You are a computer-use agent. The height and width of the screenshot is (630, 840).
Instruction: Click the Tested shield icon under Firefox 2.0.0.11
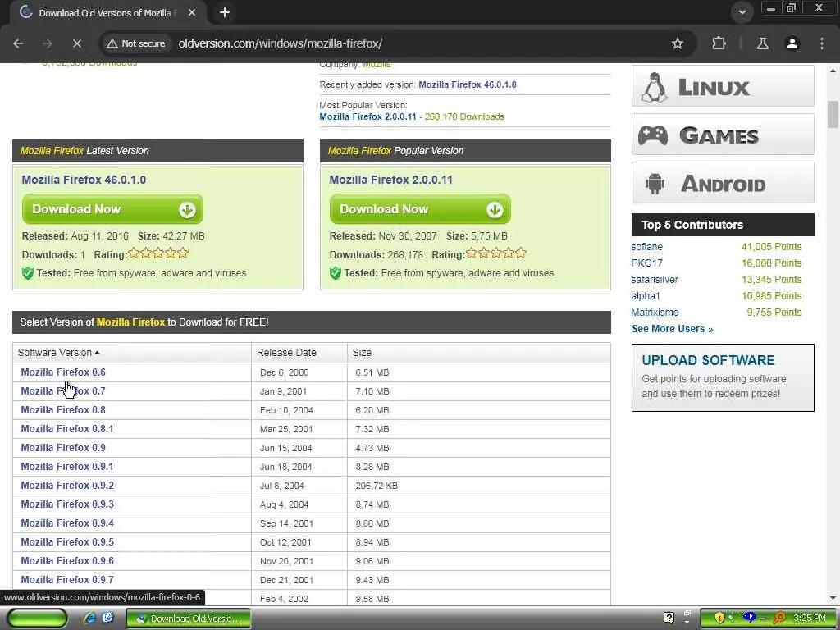[x=336, y=273]
